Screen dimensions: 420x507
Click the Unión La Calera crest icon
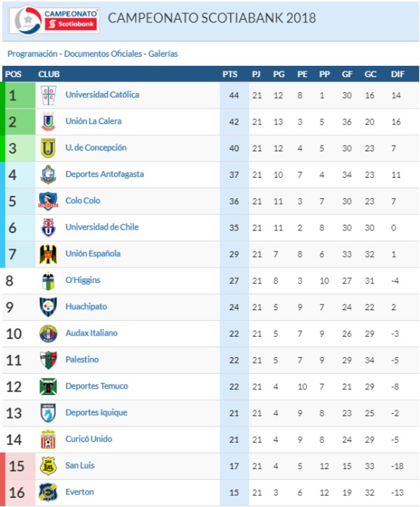(x=48, y=122)
